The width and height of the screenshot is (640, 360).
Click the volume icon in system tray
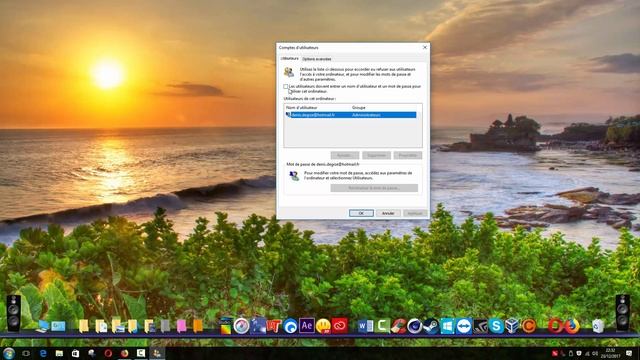tap(596, 353)
